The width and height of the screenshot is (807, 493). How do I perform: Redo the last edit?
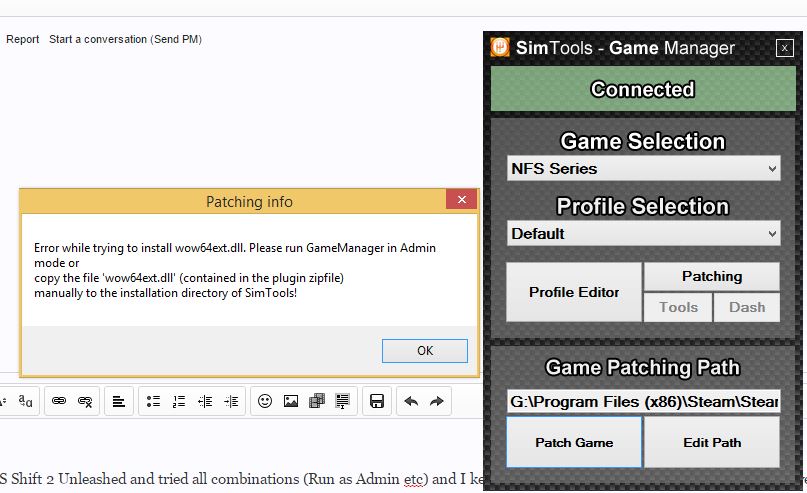click(436, 401)
